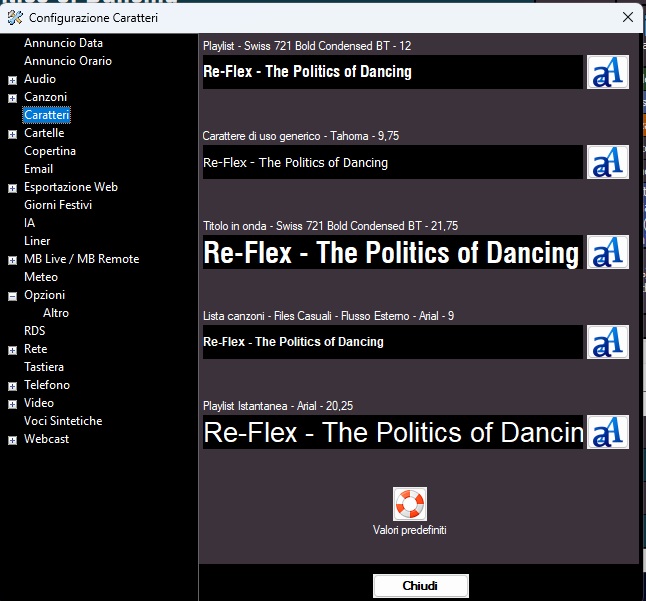
Task: Expand the Audio tree node
Action: click(12, 80)
